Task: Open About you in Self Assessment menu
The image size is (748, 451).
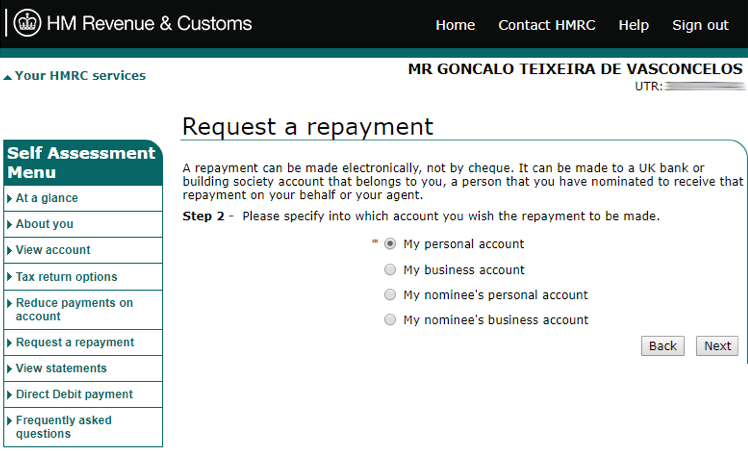Action: click(x=44, y=224)
